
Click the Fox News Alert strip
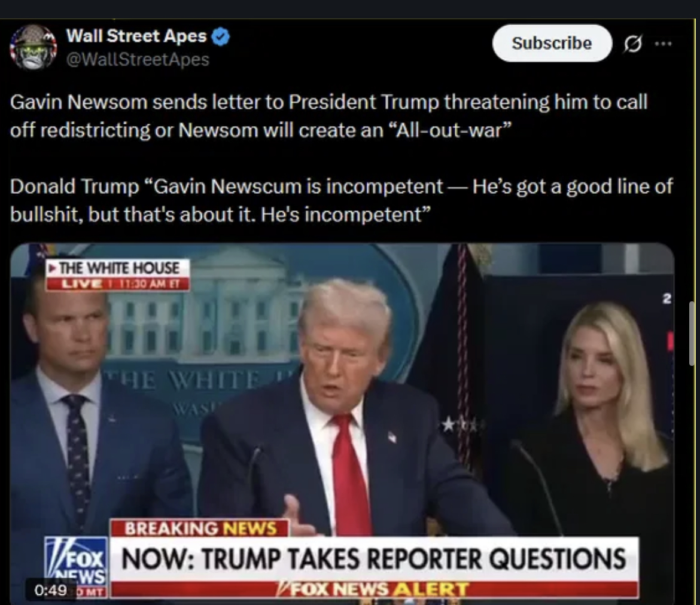point(374,589)
